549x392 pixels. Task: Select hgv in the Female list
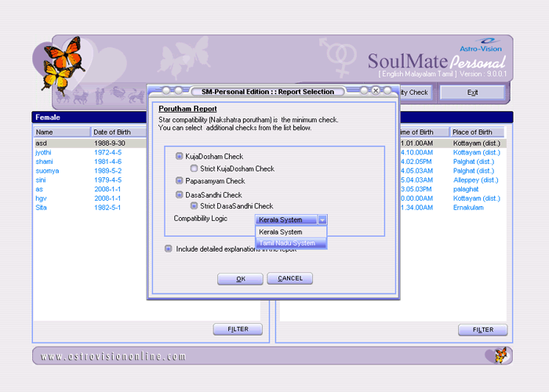tap(41, 198)
